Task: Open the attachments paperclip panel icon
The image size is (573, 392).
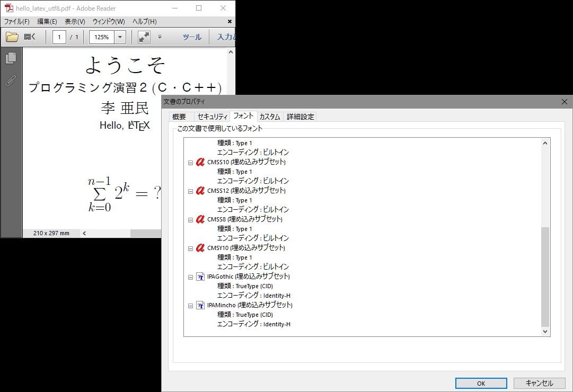Action: pos(11,81)
